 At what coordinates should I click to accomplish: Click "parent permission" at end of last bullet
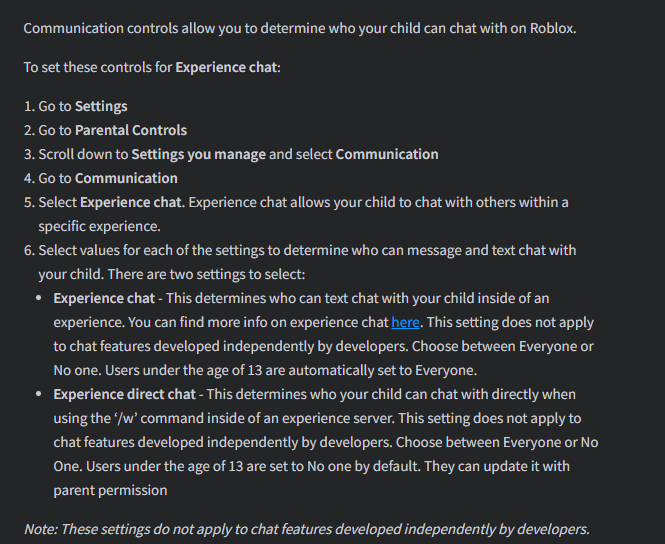point(110,490)
